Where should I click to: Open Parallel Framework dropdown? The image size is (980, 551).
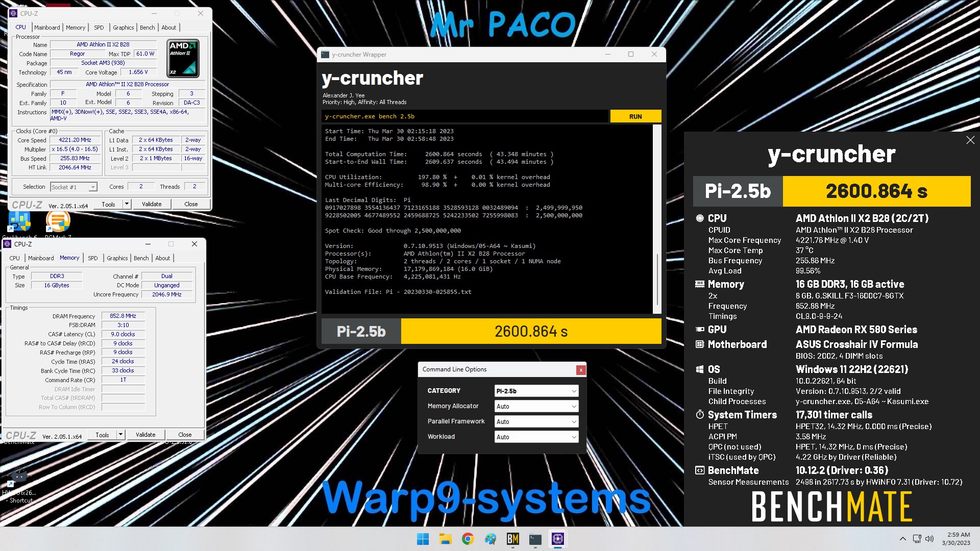coord(536,422)
